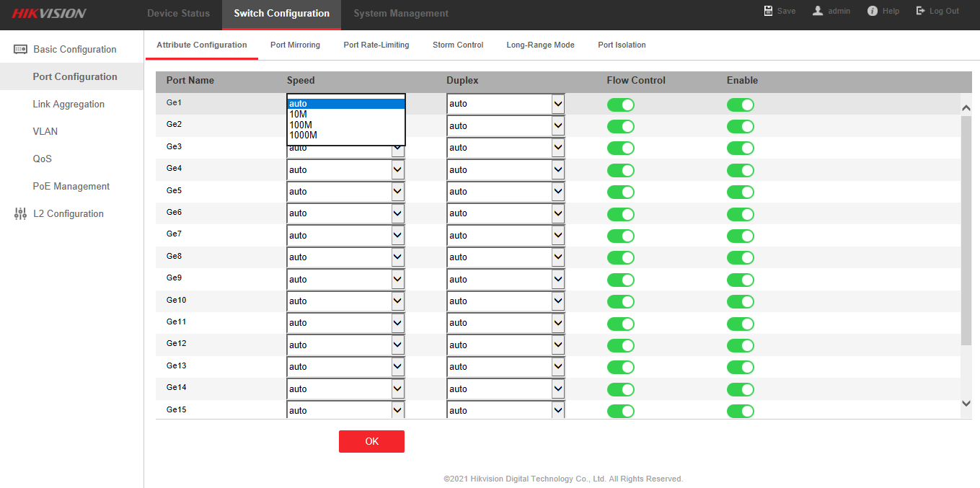The height and width of the screenshot is (488, 980).
Task: Open Help via the info icon
Action: coord(873,11)
